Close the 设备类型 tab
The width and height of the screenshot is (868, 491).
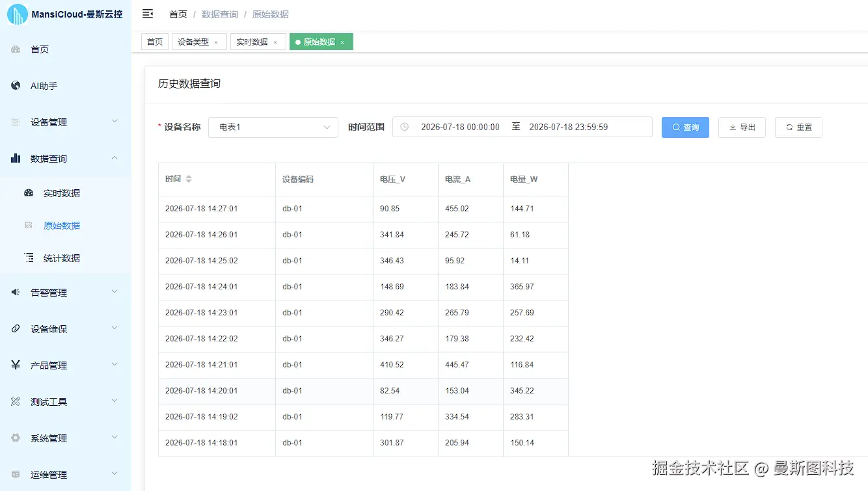point(216,42)
